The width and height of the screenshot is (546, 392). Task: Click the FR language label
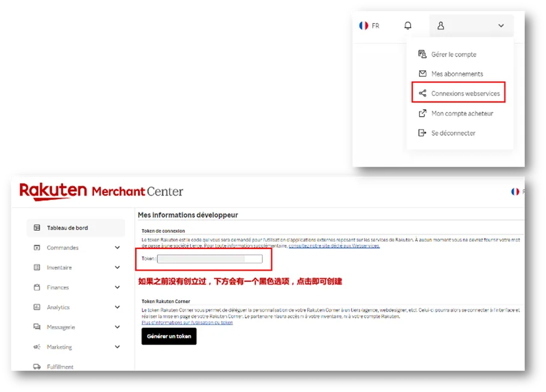375,26
